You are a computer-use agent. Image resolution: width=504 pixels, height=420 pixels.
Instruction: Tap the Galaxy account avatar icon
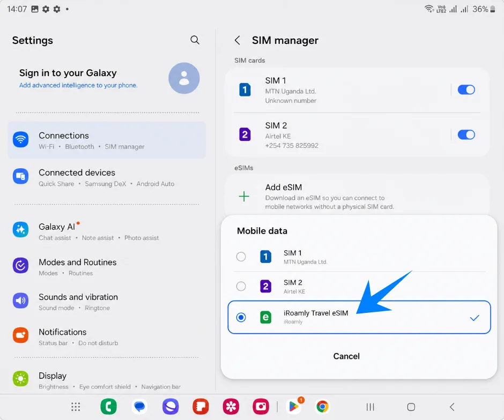pos(184,78)
